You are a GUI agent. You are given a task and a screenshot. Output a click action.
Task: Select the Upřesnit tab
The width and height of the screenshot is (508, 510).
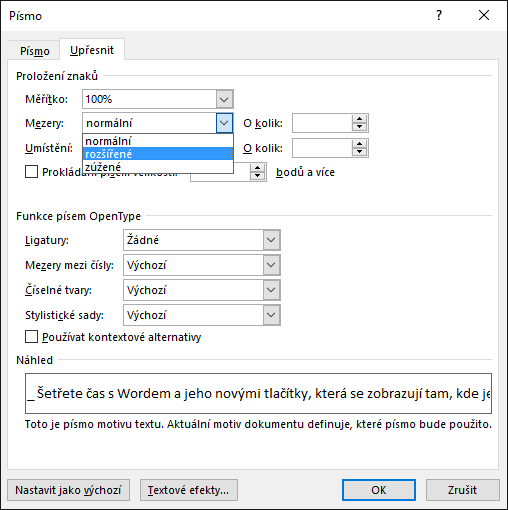(x=92, y=50)
